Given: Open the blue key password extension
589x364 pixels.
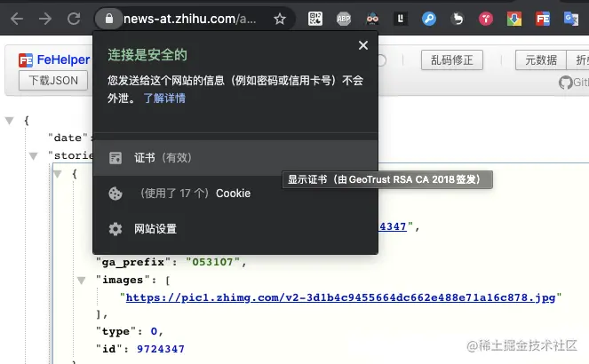Looking at the screenshot, I should [x=428, y=19].
